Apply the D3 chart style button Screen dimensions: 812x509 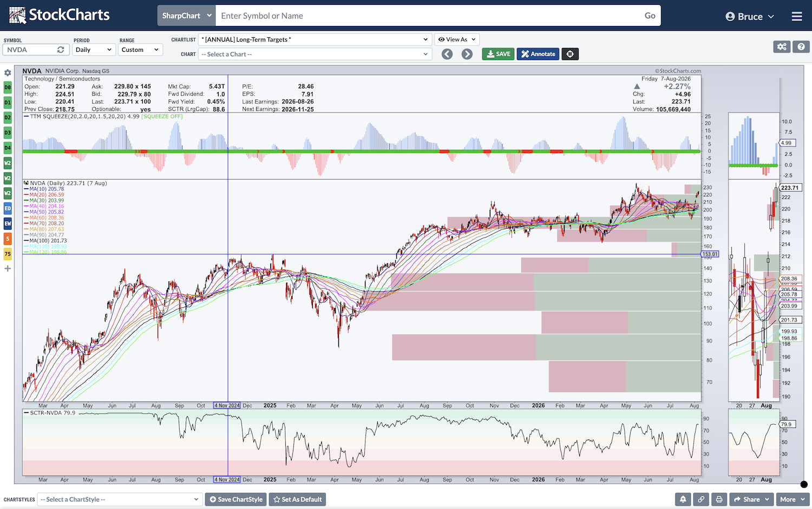point(8,133)
